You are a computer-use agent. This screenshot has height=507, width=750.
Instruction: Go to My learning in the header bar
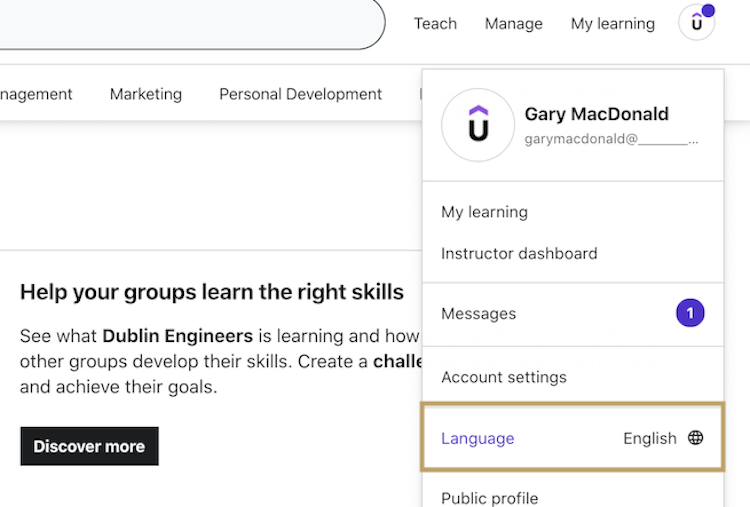click(x=612, y=24)
